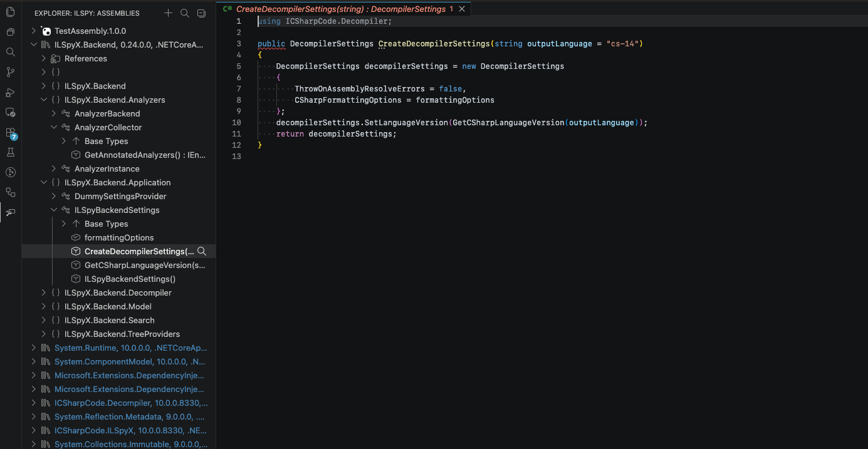
Task: Collapse ILSpyX.Backend.Analyzers namespace chevron
Action: (x=44, y=100)
